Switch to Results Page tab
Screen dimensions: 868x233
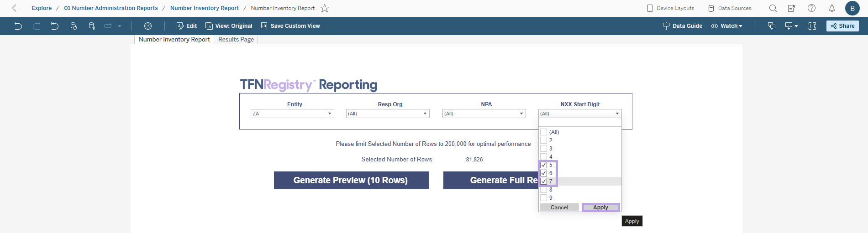[236, 40]
